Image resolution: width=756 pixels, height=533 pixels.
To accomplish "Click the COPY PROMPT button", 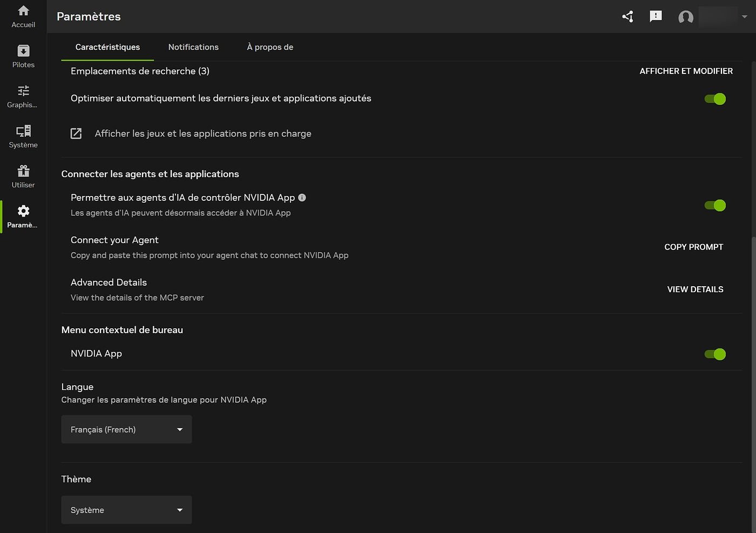I will click(694, 247).
